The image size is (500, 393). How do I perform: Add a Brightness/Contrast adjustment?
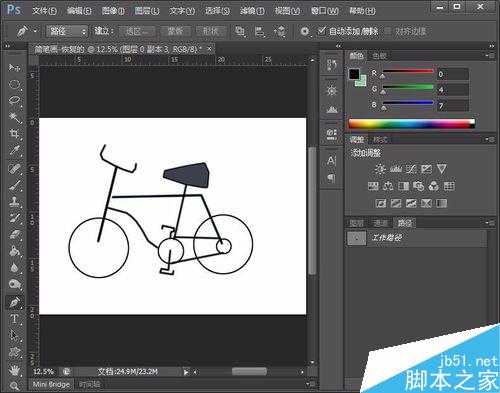tap(380, 169)
